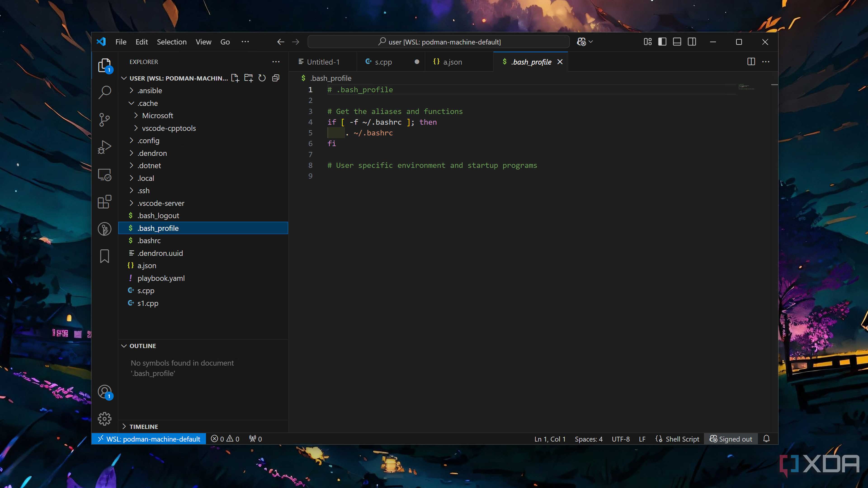Expand the .config folder

click(x=131, y=141)
